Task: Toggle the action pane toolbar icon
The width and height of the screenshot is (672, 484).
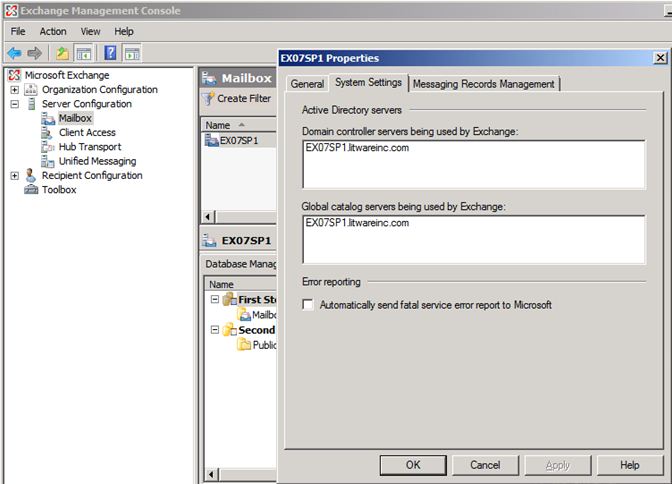Action: point(132,53)
